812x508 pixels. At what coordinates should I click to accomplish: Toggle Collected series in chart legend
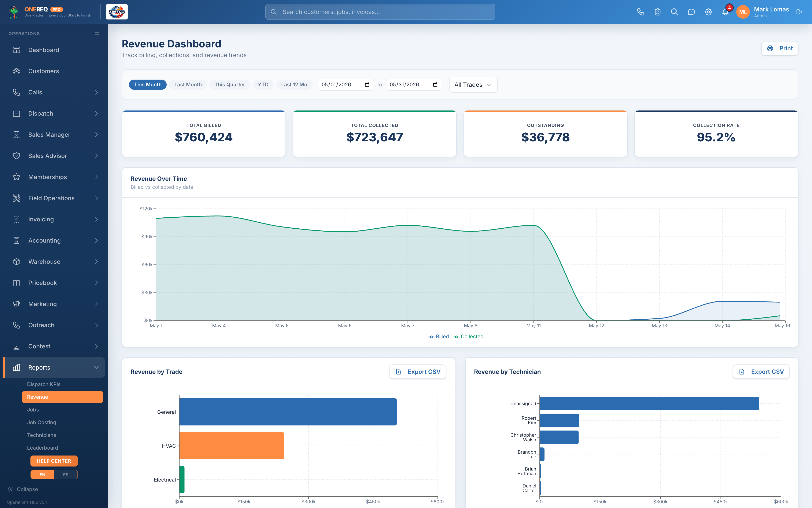click(468, 337)
